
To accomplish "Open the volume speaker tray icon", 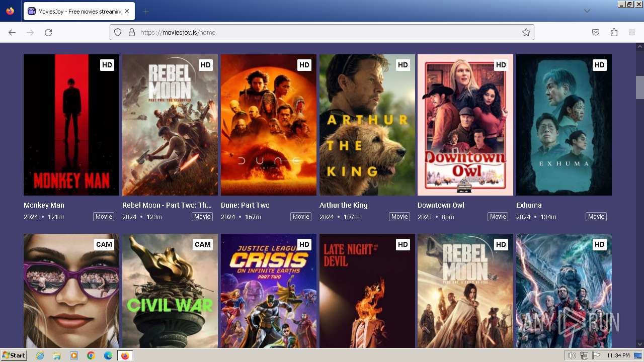I will point(572,355).
